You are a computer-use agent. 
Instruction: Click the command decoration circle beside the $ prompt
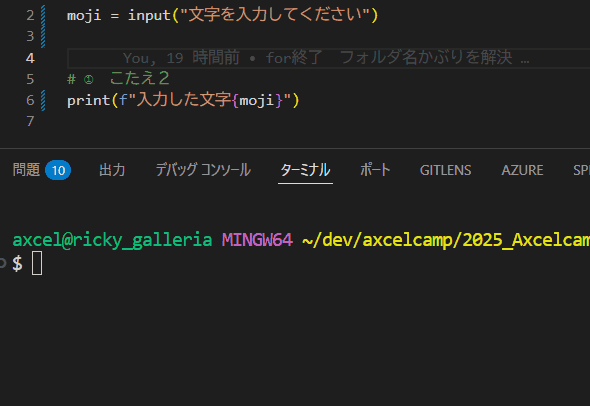click(2, 263)
